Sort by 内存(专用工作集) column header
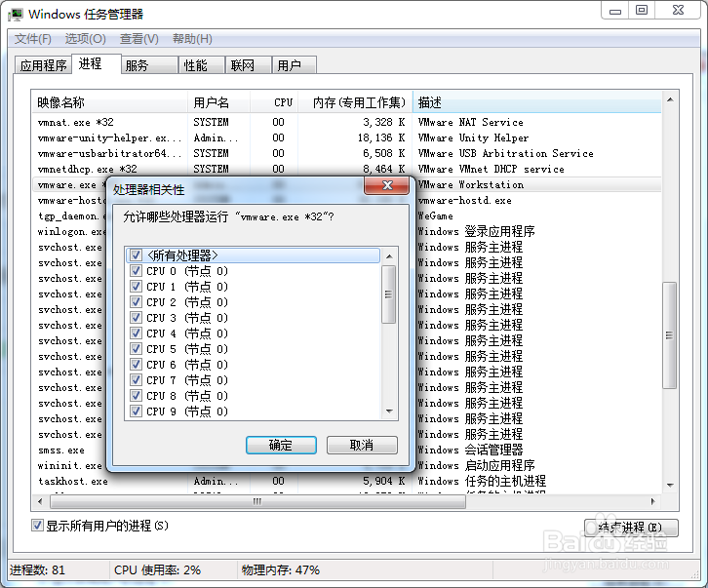708x588 pixels. tap(355, 102)
